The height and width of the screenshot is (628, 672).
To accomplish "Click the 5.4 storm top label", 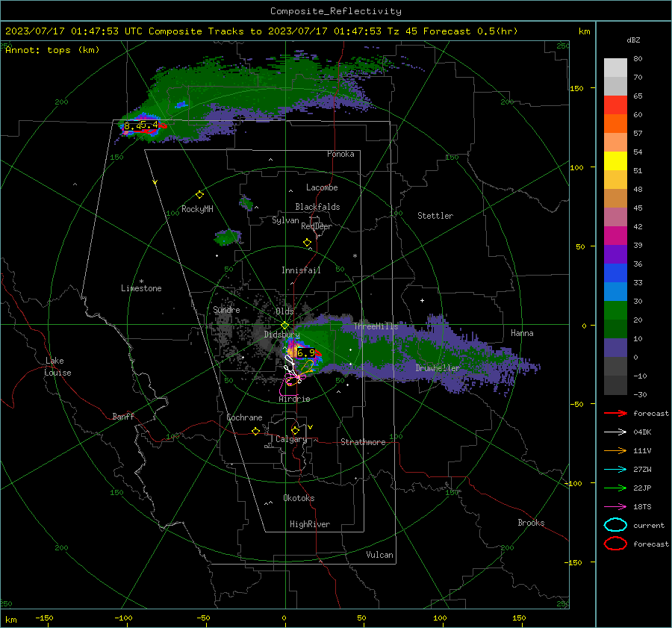I will (x=149, y=125).
